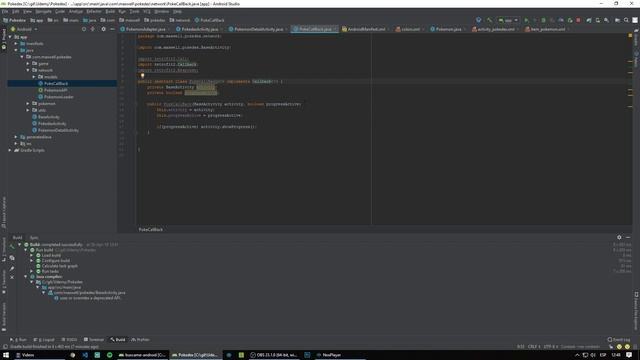Click the Project panel settings gear
Screen dimensions: 640x360
[103, 29]
